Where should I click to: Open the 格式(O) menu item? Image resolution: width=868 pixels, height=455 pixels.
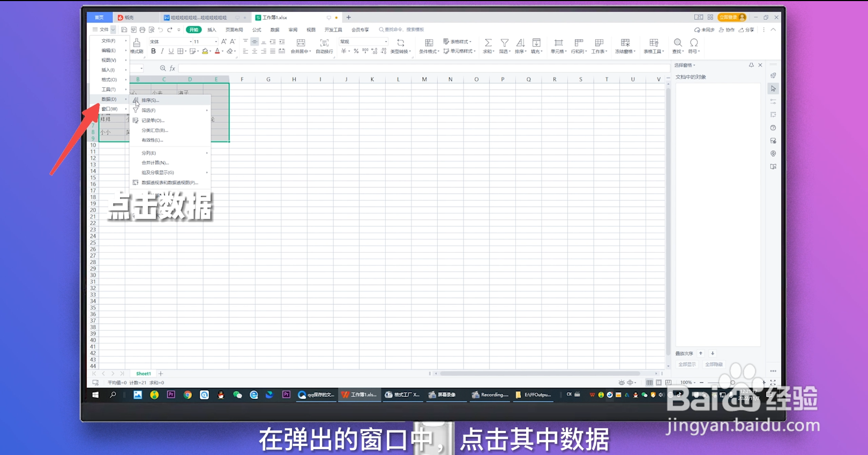click(x=109, y=80)
